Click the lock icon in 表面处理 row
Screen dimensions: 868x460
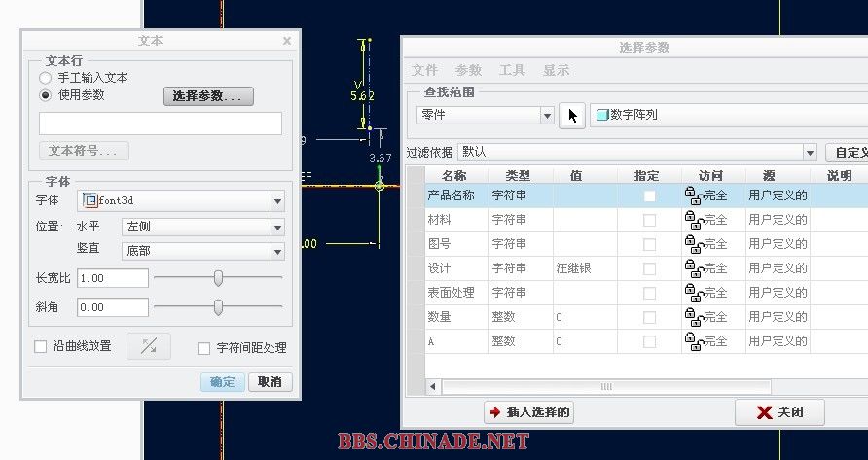[x=693, y=293]
